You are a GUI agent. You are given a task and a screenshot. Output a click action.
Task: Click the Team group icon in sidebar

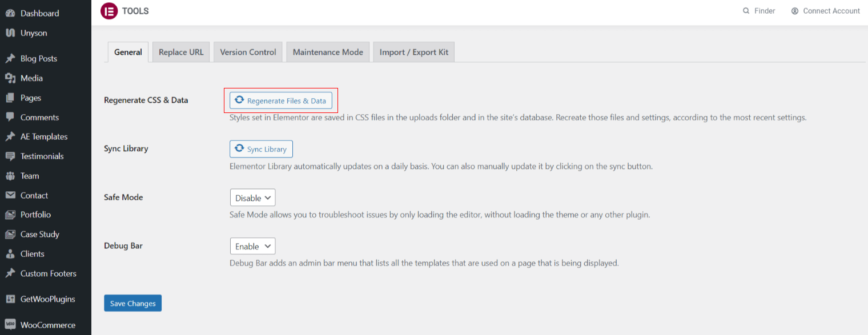point(10,176)
